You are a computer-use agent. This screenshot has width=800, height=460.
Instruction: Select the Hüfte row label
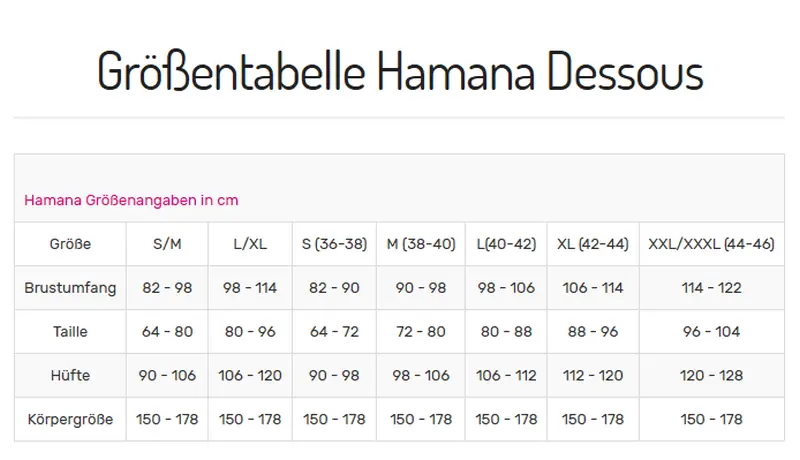click(70, 376)
